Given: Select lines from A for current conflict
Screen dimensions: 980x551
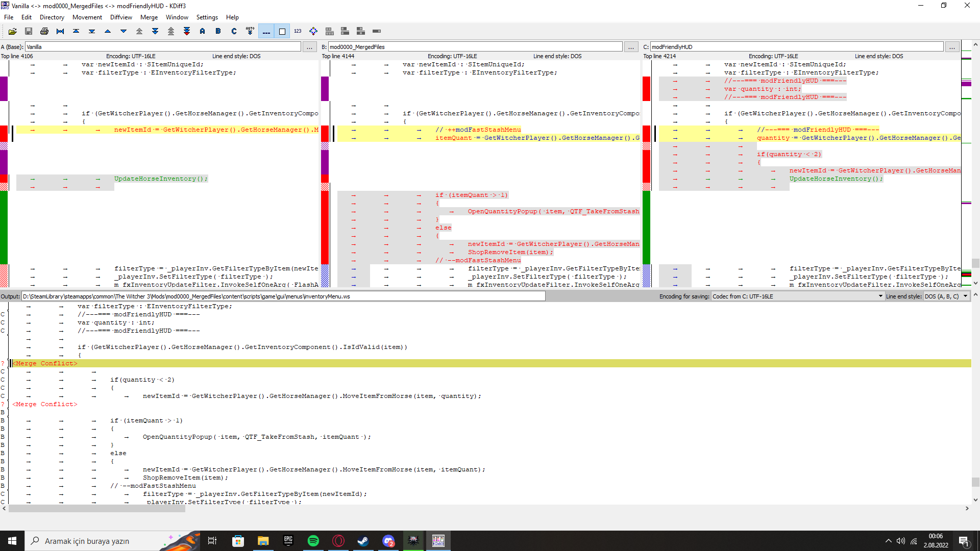Looking at the screenshot, I should pyautogui.click(x=203, y=32).
